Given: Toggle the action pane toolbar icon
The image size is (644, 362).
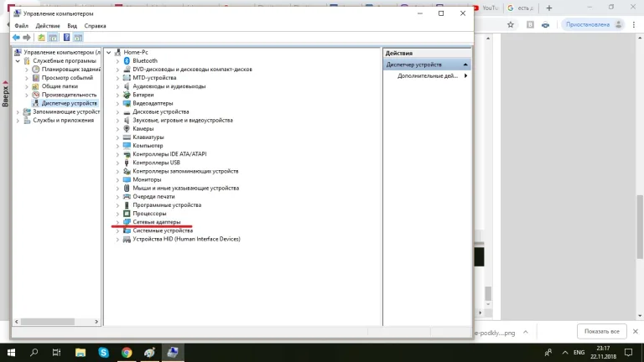Looking at the screenshot, I should point(78,38).
